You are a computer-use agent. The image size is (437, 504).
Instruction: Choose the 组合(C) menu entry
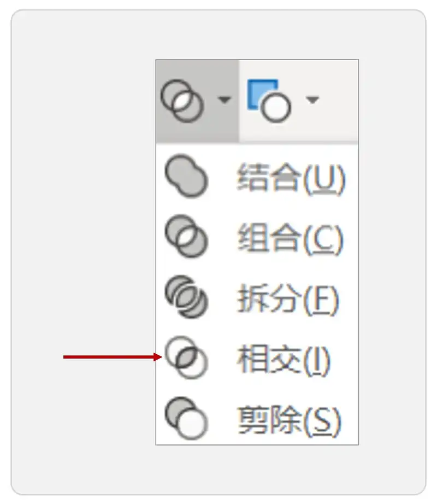pos(257,237)
